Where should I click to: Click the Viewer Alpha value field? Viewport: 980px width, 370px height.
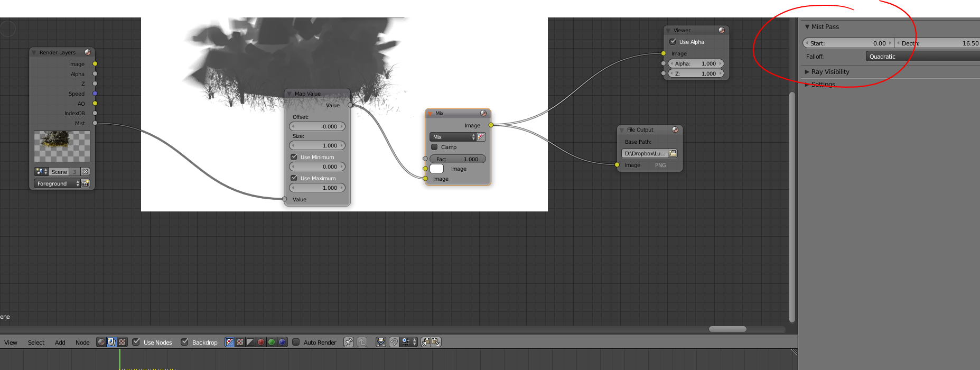coord(696,63)
